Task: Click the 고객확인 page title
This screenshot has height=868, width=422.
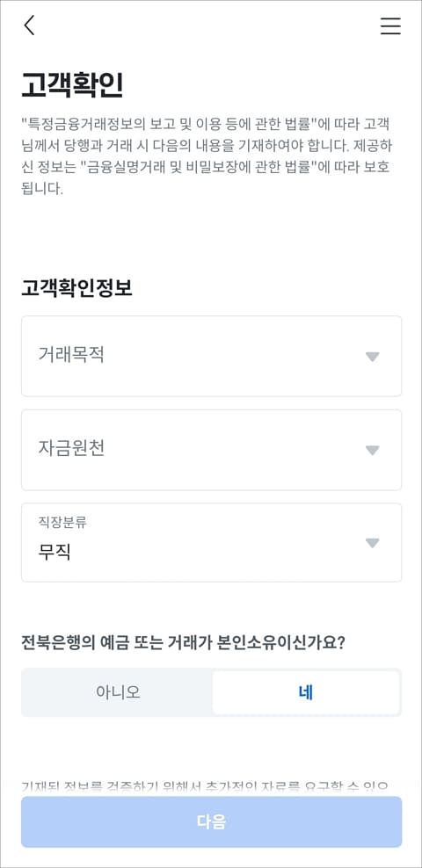Action: (x=72, y=84)
